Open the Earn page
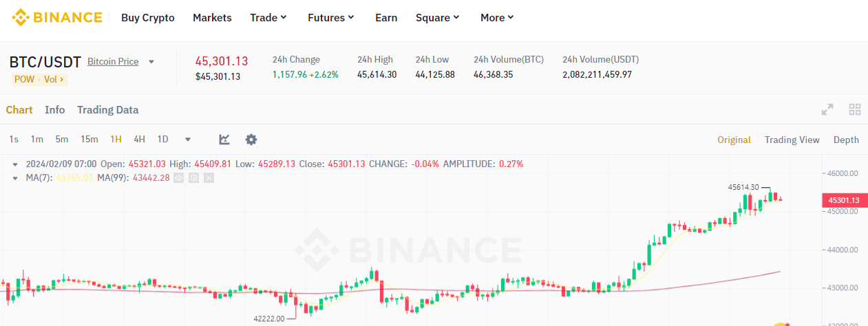 tap(386, 17)
